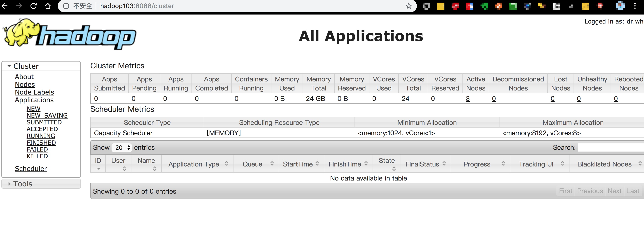Bookmark this page with the star icon
This screenshot has width=644, height=228.
[x=408, y=6]
